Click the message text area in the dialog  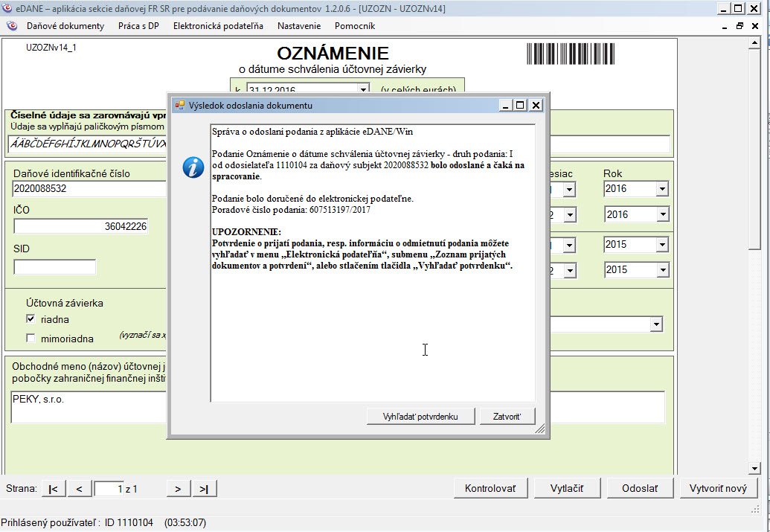click(x=373, y=263)
